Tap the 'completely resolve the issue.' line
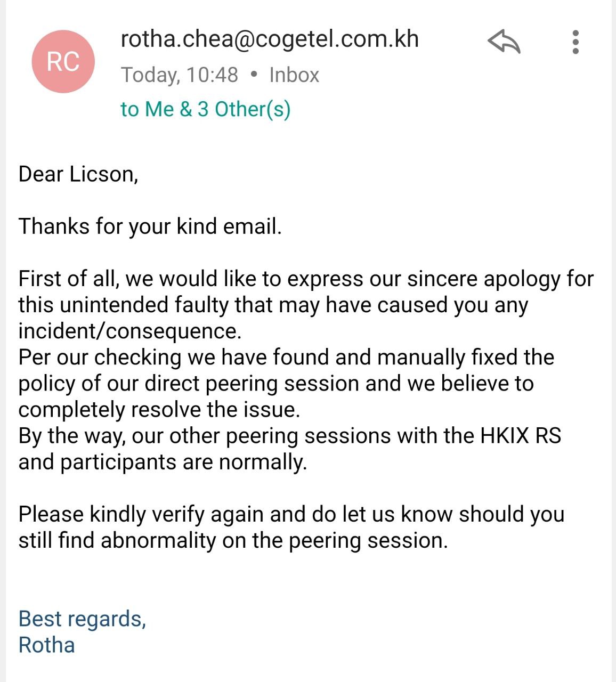 pyautogui.click(x=159, y=409)
